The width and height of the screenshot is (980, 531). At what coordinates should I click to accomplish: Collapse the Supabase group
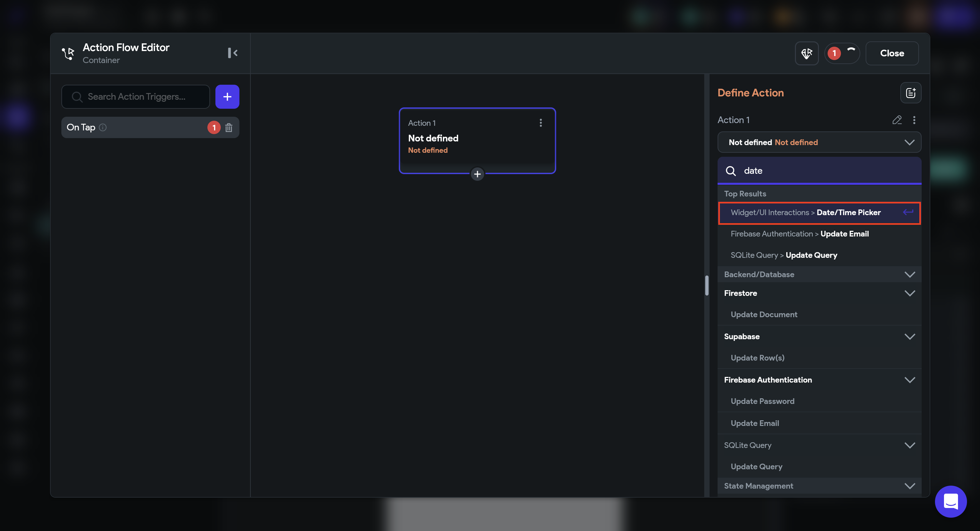(x=910, y=337)
